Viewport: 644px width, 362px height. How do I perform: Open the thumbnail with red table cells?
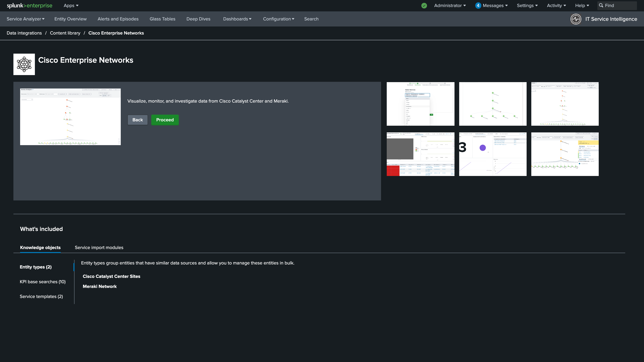pos(420,154)
